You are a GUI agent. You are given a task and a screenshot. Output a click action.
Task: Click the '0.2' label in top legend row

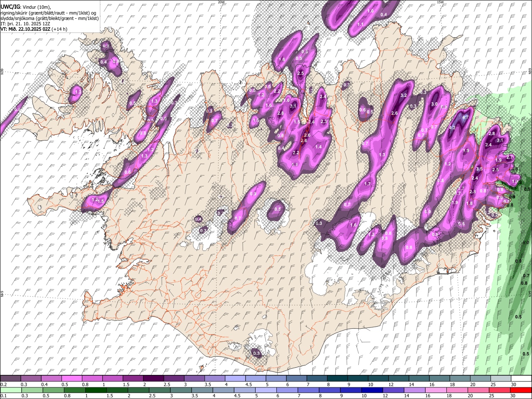(x=3, y=384)
